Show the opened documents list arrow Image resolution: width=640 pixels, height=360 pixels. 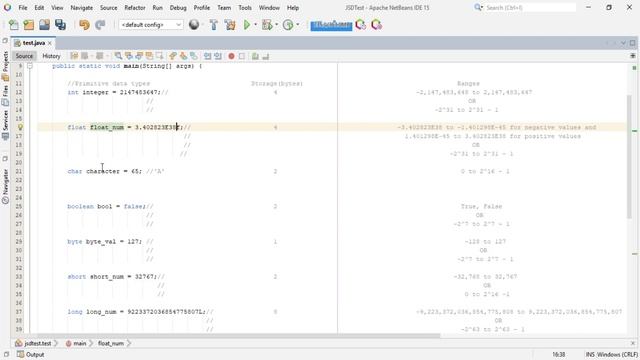pyautogui.click(x=623, y=43)
